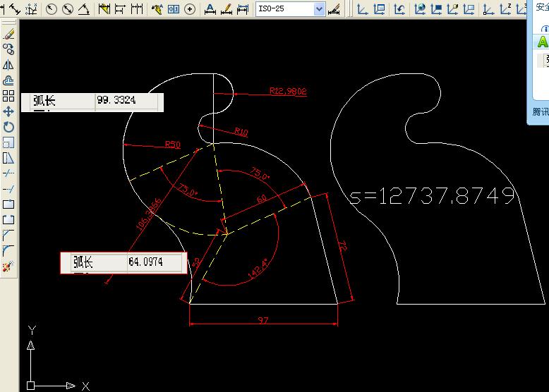
Task: Click the arc length value 64.0974
Action: pyautogui.click(x=145, y=262)
